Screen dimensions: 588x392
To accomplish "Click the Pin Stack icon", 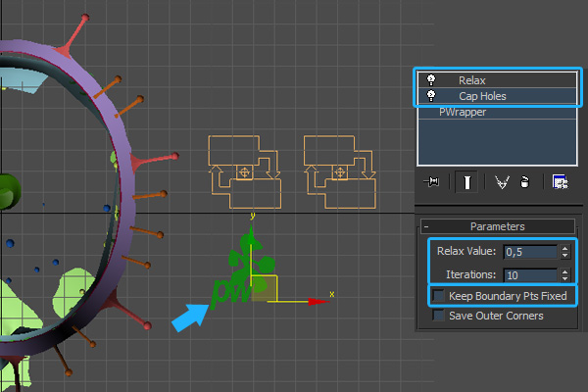I will click(431, 181).
